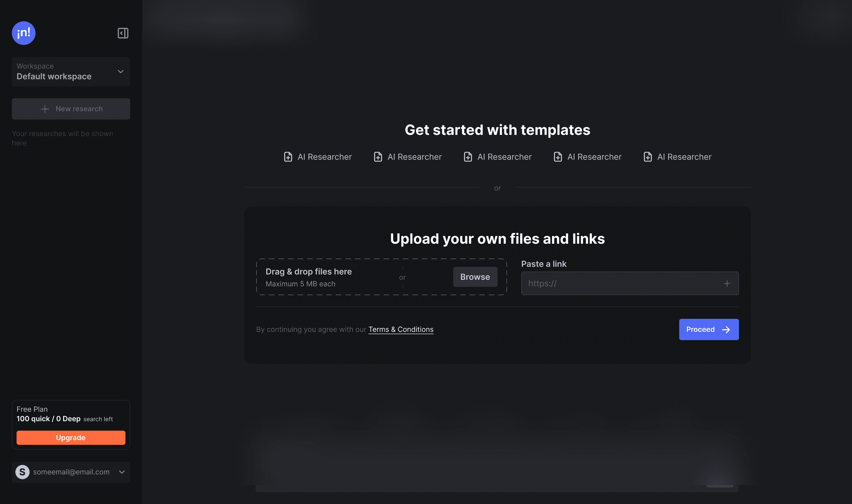Click the orange Upgrade button
This screenshot has height=504, width=852.
71,437
